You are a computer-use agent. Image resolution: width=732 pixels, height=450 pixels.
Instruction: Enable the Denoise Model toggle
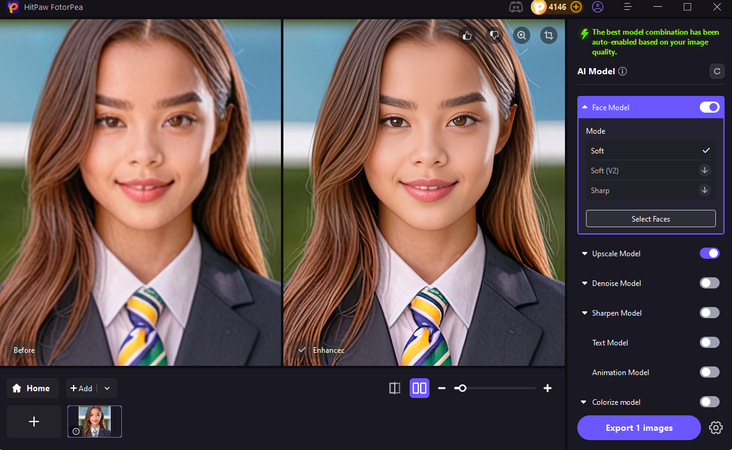pyautogui.click(x=709, y=283)
